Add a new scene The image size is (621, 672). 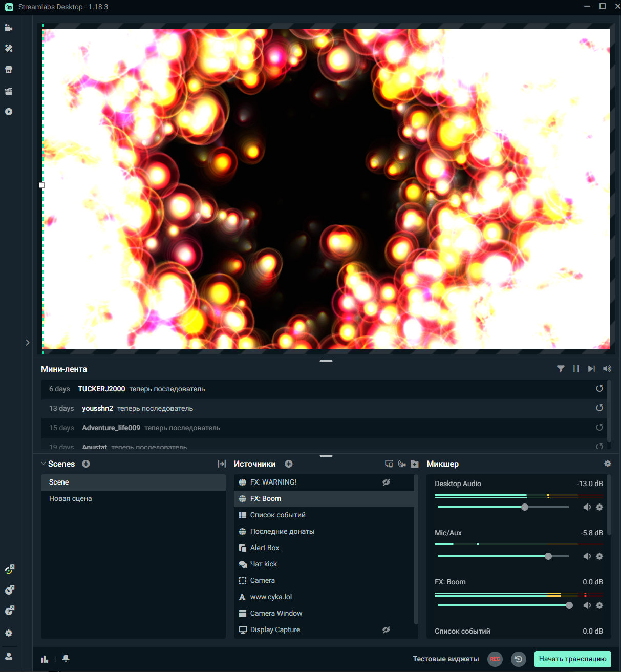[86, 464]
